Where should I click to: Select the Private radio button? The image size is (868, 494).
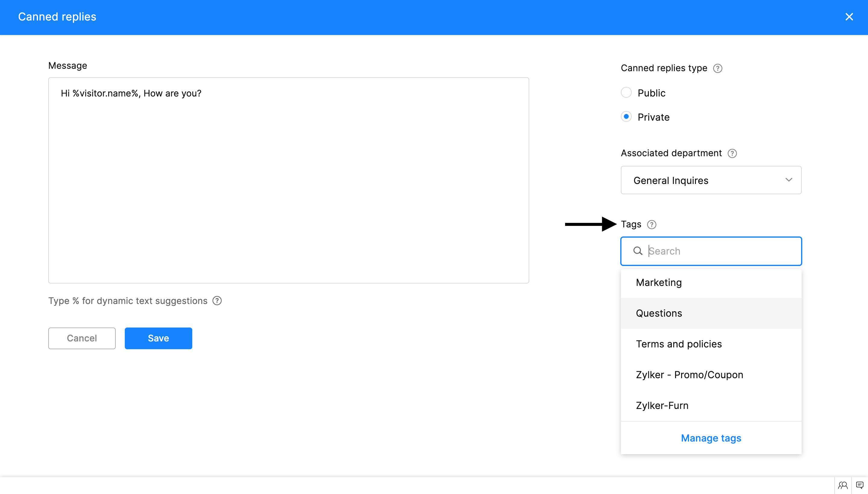coord(626,117)
